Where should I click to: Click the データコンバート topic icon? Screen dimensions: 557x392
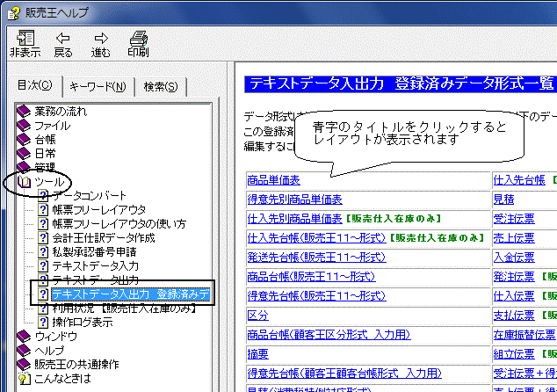click(43, 196)
